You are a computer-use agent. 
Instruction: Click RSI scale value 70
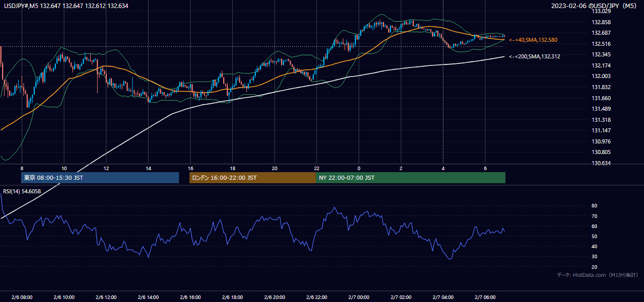click(x=594, y=216)
